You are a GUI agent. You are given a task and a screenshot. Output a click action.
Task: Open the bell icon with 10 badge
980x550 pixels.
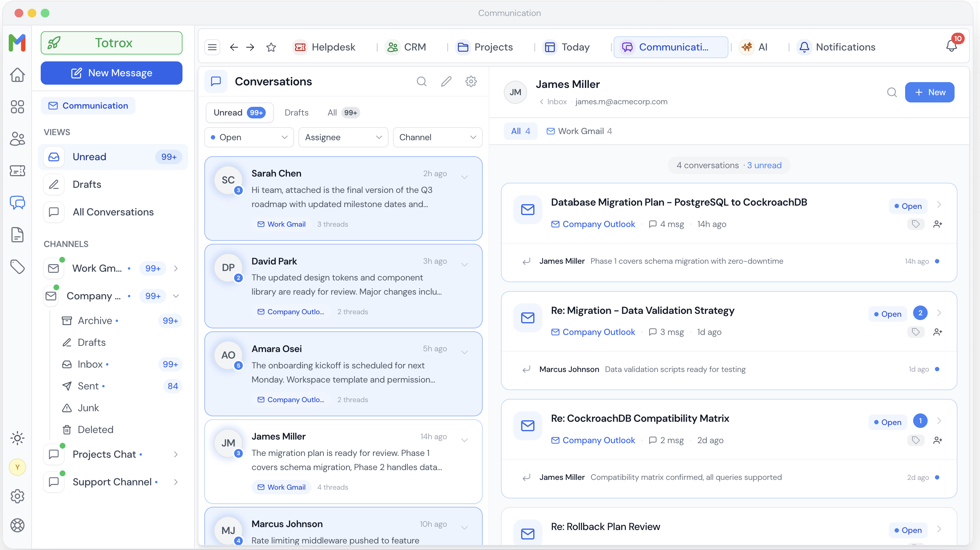click(952, 46)
